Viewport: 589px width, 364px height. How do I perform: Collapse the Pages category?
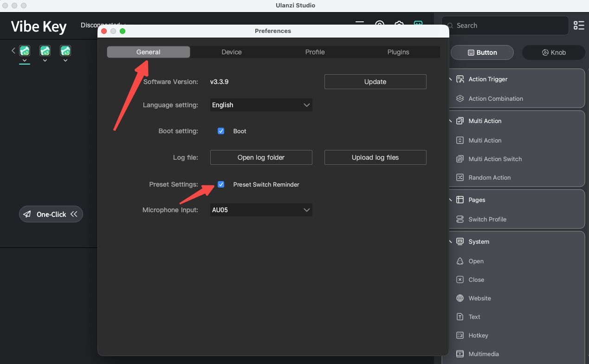pos(450,200)
